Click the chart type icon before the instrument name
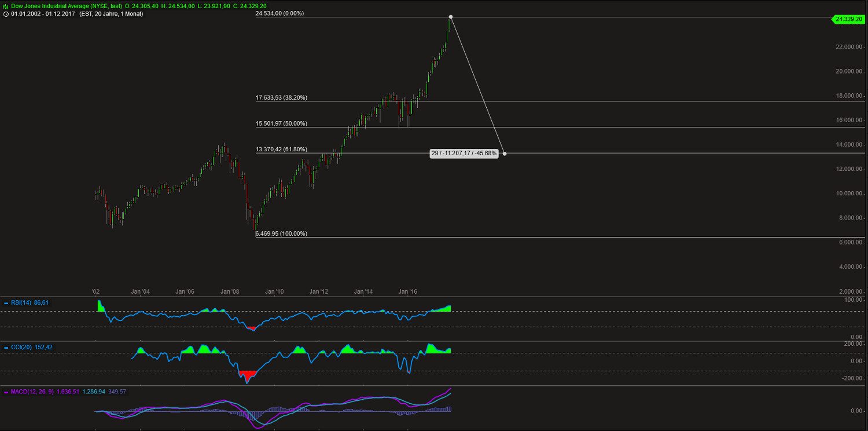This screenshot has width=868, height=431. pos(6,6)
